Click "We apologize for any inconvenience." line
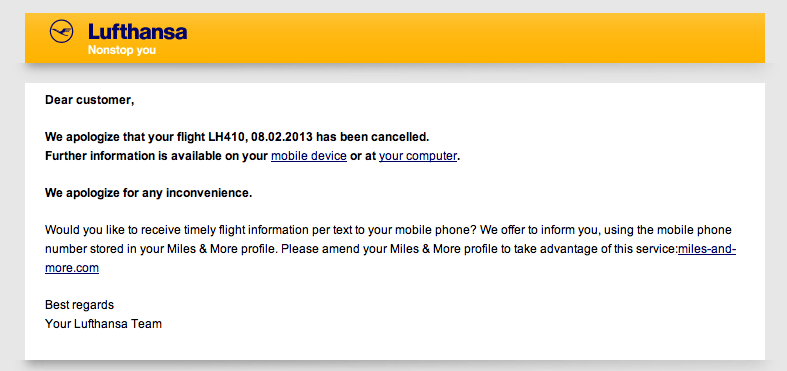 [149, 193]
